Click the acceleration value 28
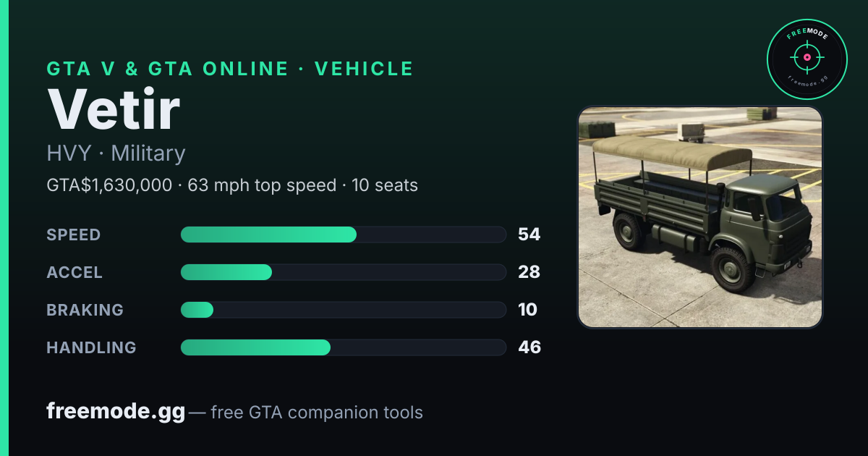The height and width of the screenshot is (456, 868). click(x=529, y=272)
